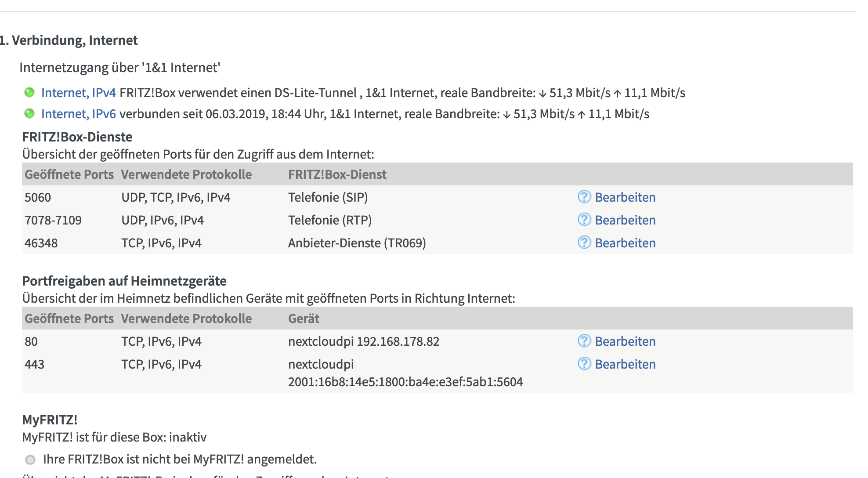Click green status indicator for Internet IPv4
Viewport: 868px width, 478px height.
29,93
